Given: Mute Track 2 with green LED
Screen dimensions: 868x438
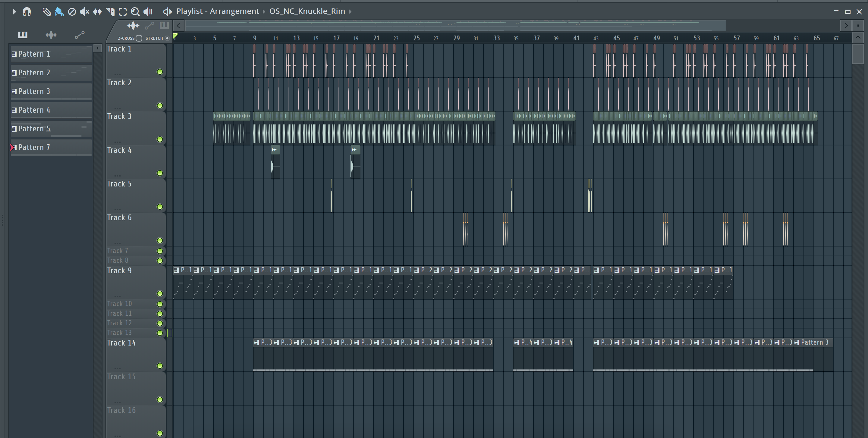Looking at the screenshot, I should point(160,106).
